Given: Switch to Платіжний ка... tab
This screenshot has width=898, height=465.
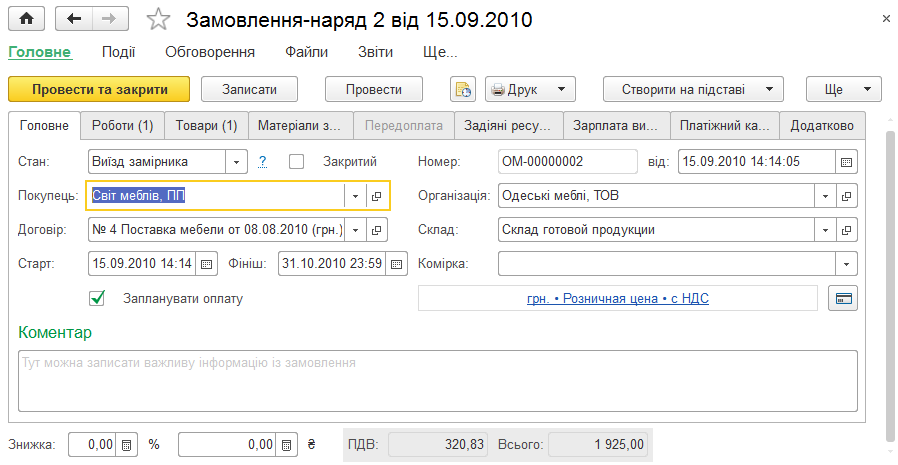Looking at the screenshot, I should [724, 125].
